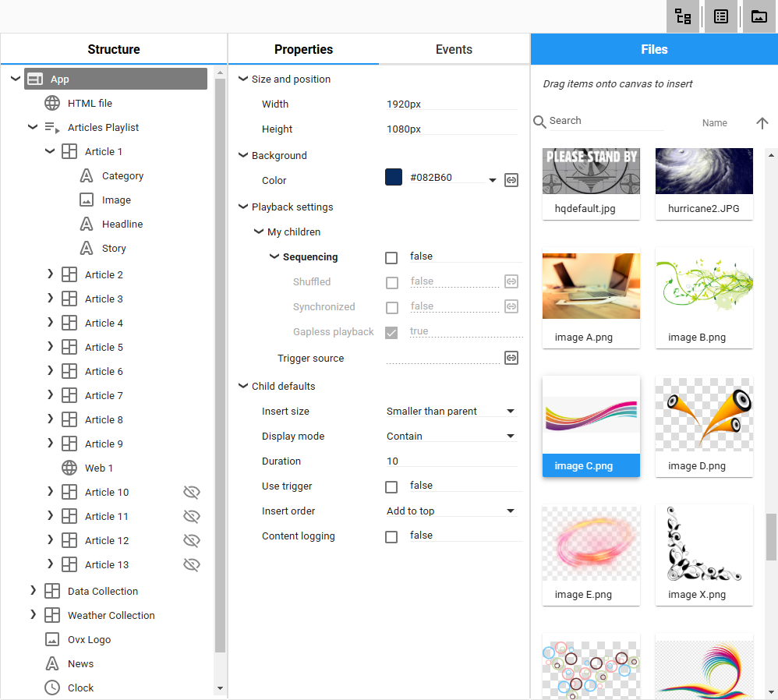
Task: Select the Files panel header
Action: click(654, 49)
